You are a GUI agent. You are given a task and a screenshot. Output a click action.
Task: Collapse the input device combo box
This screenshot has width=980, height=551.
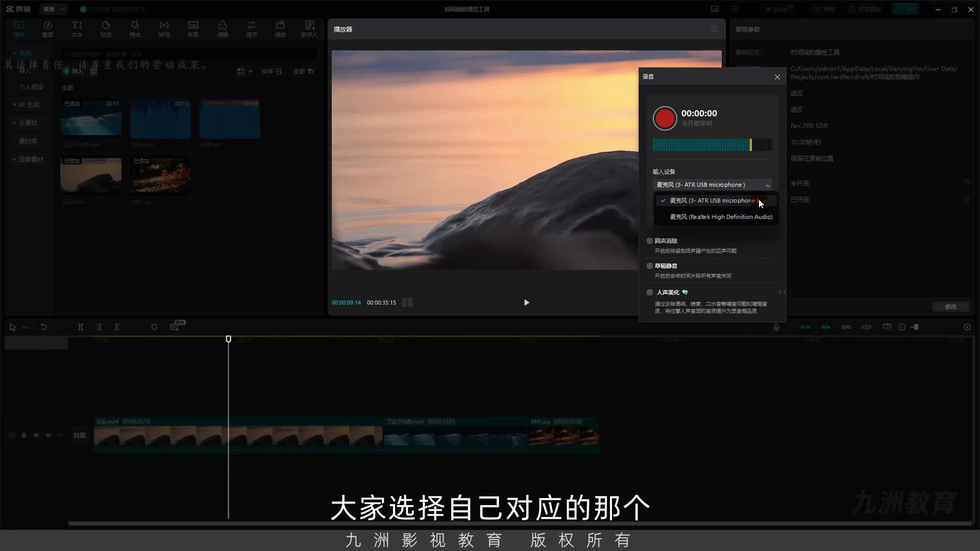click(713, 185)
